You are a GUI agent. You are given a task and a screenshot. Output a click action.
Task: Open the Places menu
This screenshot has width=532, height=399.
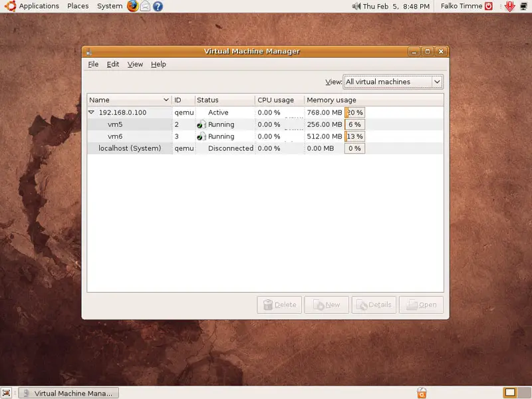coord(78,6)
